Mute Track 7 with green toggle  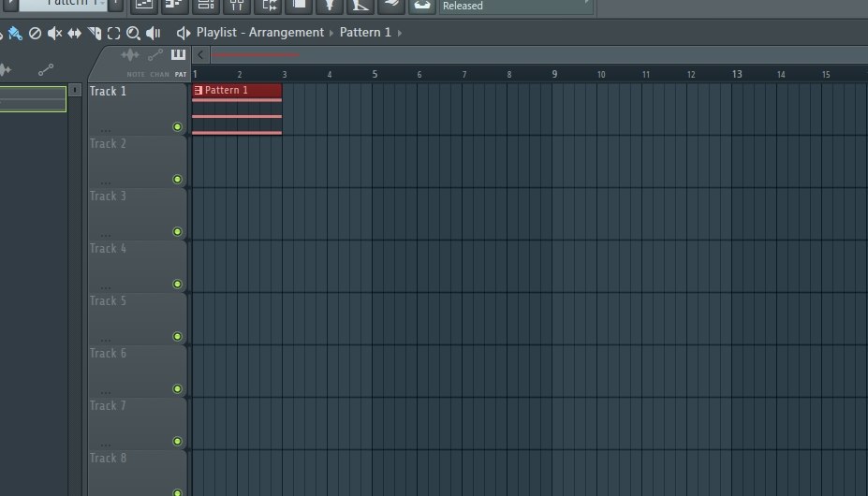click(x=177, y=441)
